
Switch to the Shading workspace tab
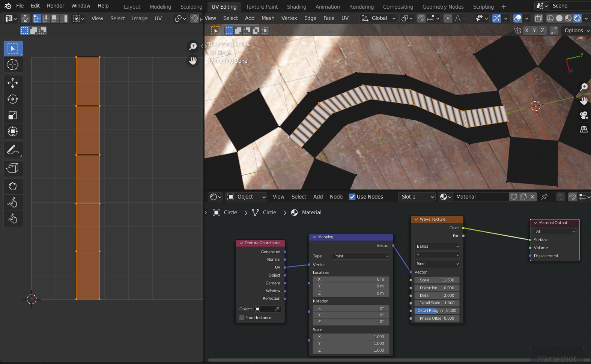[x=296, y=7]
